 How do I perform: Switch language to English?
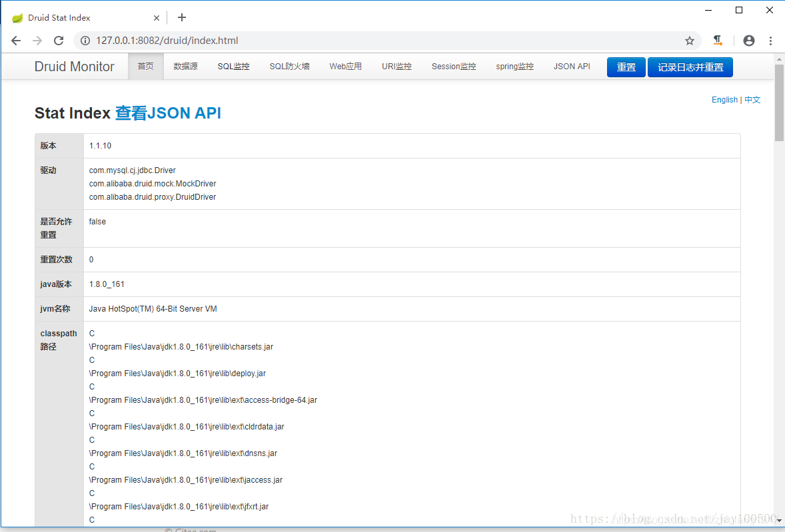tap(724, 99)
